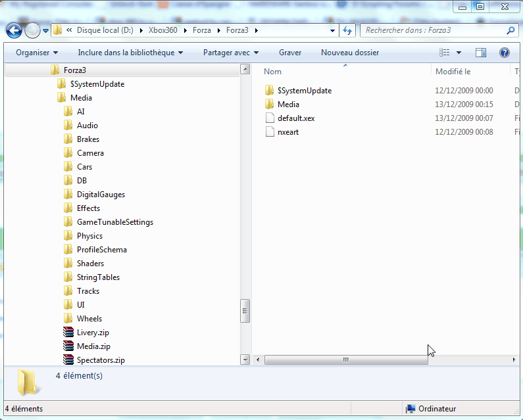Click the Spectators.zip archive icon

[68, 360]
